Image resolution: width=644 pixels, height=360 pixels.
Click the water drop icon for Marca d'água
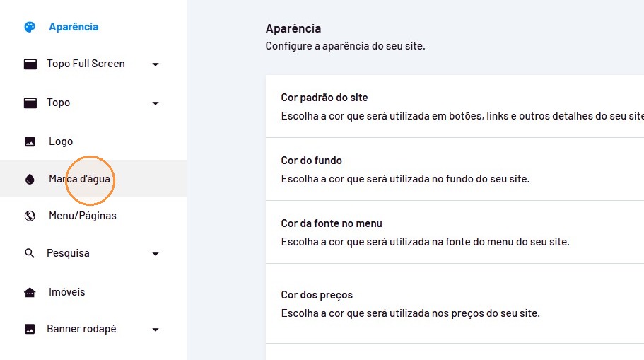click(x=30, y=179)
